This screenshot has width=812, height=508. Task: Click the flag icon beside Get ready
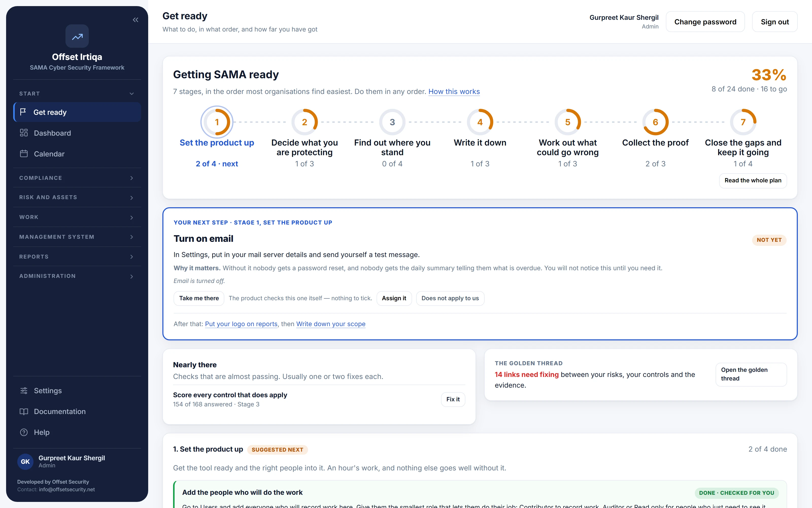[23, 112]
